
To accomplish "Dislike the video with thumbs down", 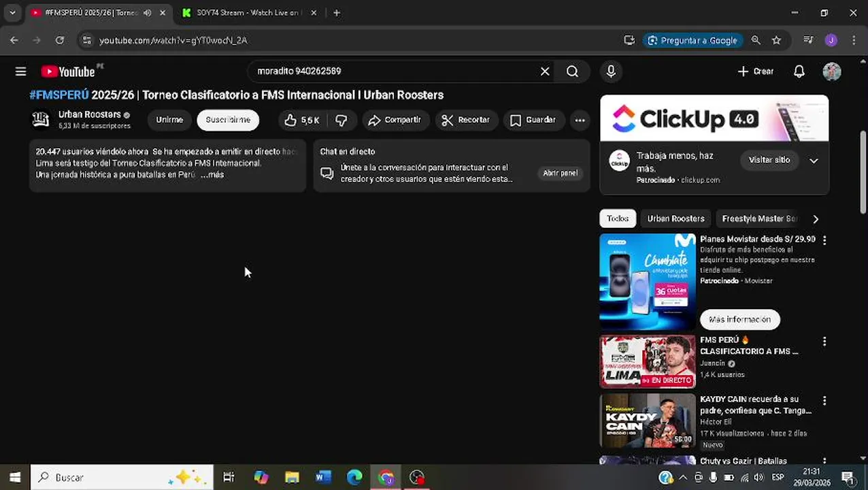I will click(x=341, y=120).
